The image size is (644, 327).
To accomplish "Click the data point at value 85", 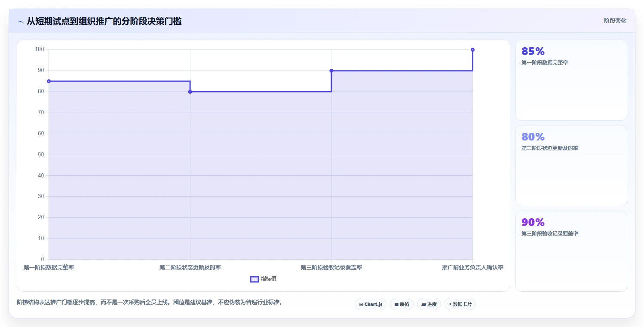I will pyautogui.click(x=49, y=81).
